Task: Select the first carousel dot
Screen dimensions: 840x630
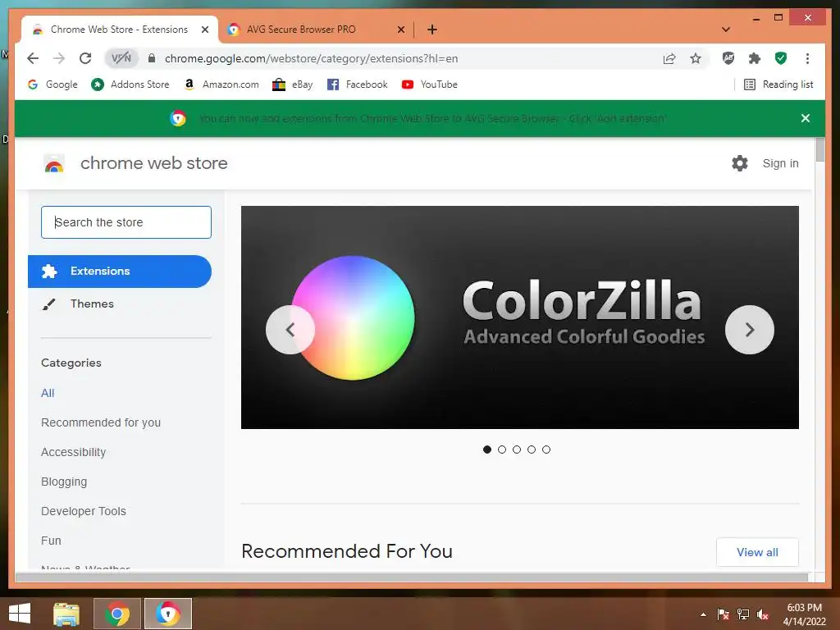Action: pyautogui.click(x=487, y=450)
